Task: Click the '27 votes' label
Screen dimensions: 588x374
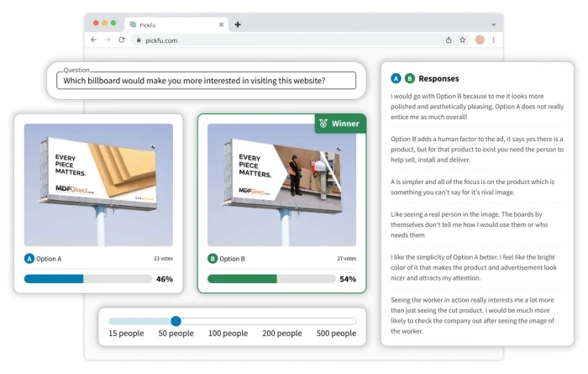Action: (346, 259)
